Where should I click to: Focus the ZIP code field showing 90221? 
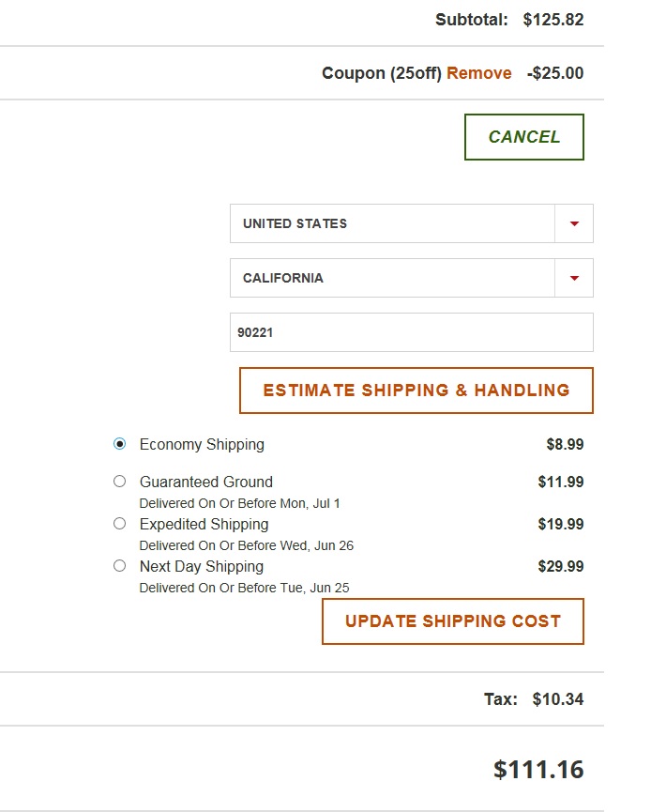pyautogui.click(x=411, y=332)
